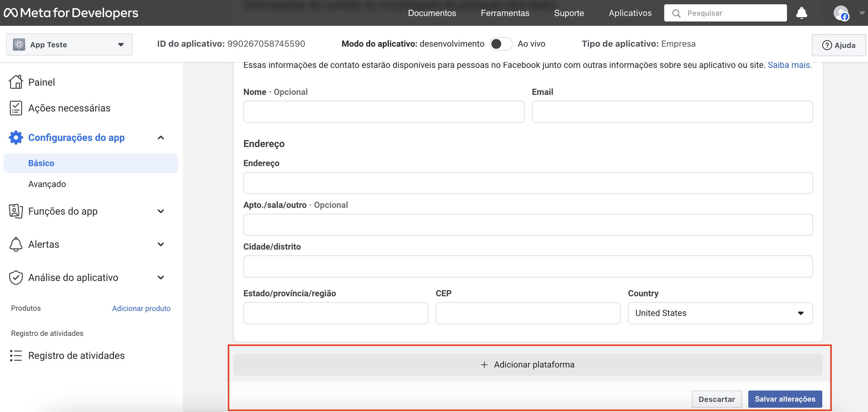
Task: Click the Adicionar plataforma button
Action: (528, 364)
